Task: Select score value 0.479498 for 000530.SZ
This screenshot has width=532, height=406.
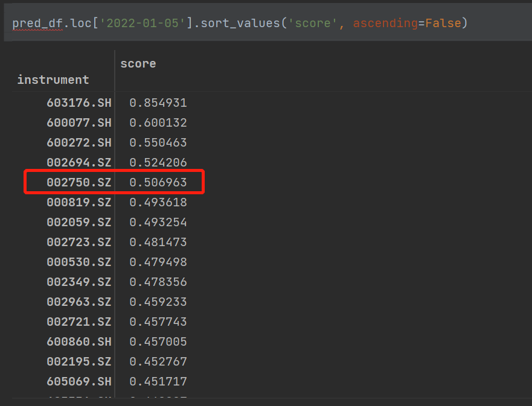Action: point(158,262)
